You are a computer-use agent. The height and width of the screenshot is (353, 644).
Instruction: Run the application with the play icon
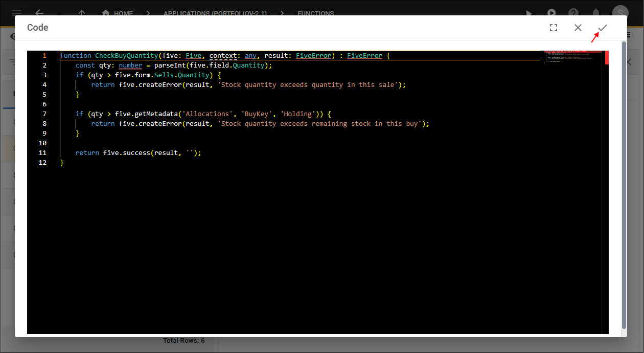tap(529, 13)
